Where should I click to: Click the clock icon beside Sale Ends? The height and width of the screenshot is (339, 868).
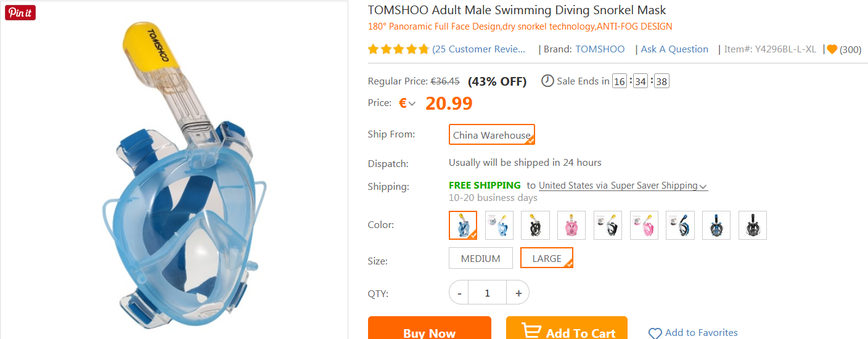coord(547,81)
